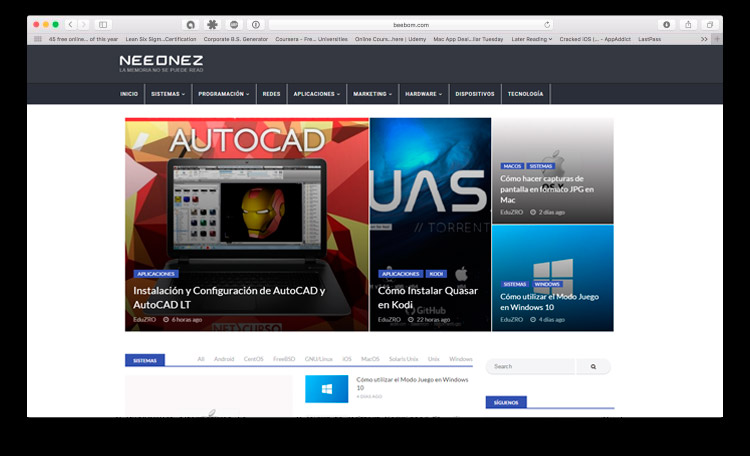Expand the APLICACIONES navigation dropdown
This screenshot has height=456, width=750.
(x=317, y=94)
